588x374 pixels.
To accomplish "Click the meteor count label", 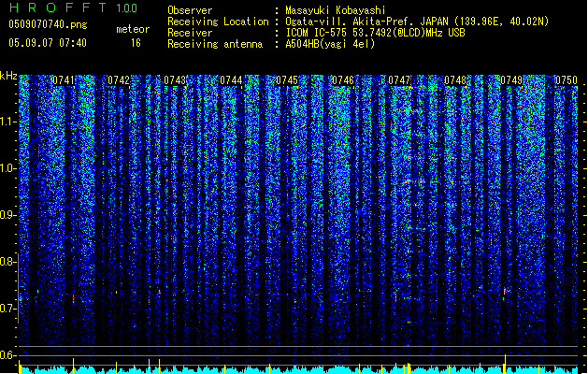I will click(133, 29).
